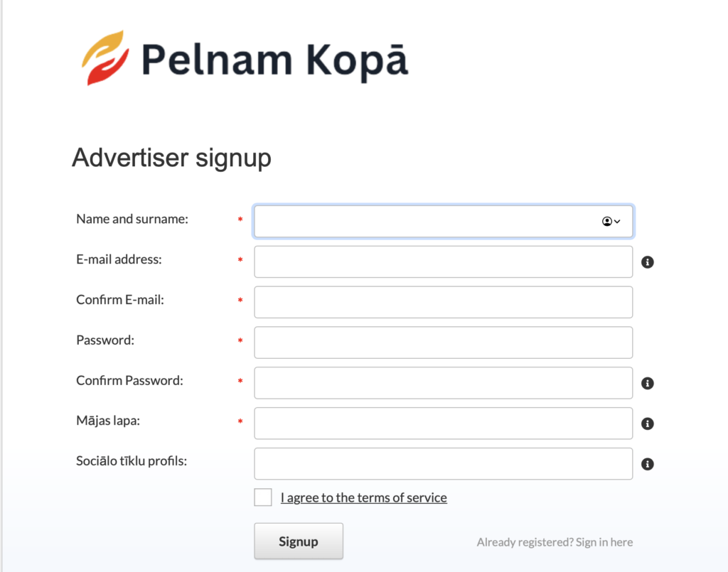The height and width of the screenshot is (572, 728).
Task: Click the Mājas lapa input field
Action: pos(443,424)
